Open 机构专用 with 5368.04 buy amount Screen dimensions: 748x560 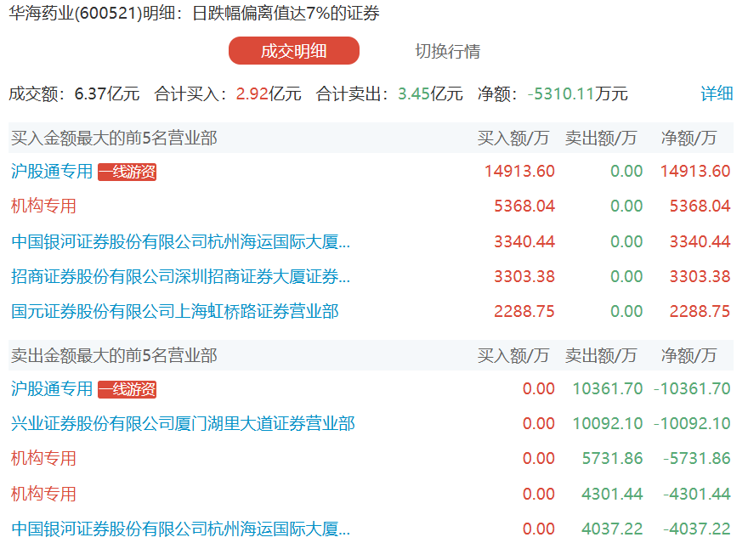click(x=43, y=206)
